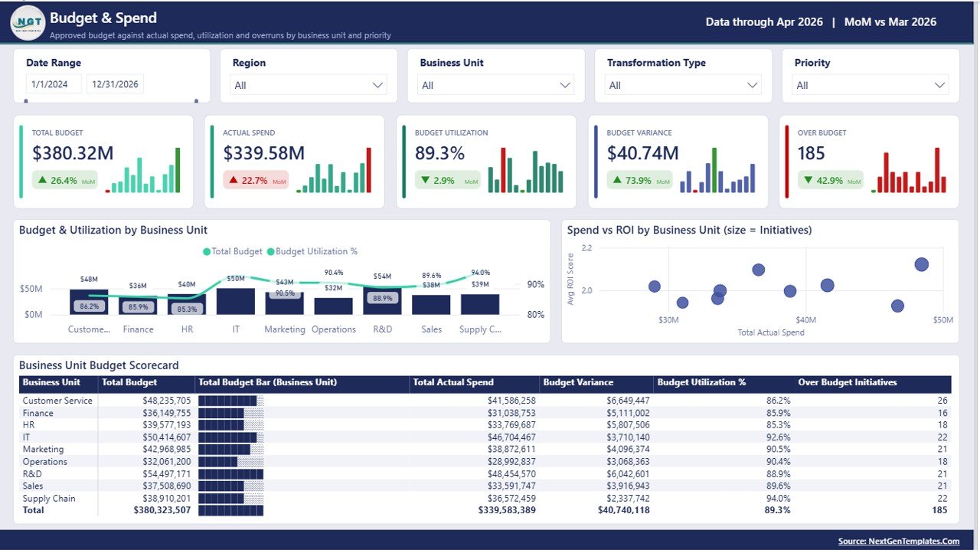This screenshot has height=550, width=980.
Task: Open the Business Unit filter dropdown
Action: click(x=496, y=85)
